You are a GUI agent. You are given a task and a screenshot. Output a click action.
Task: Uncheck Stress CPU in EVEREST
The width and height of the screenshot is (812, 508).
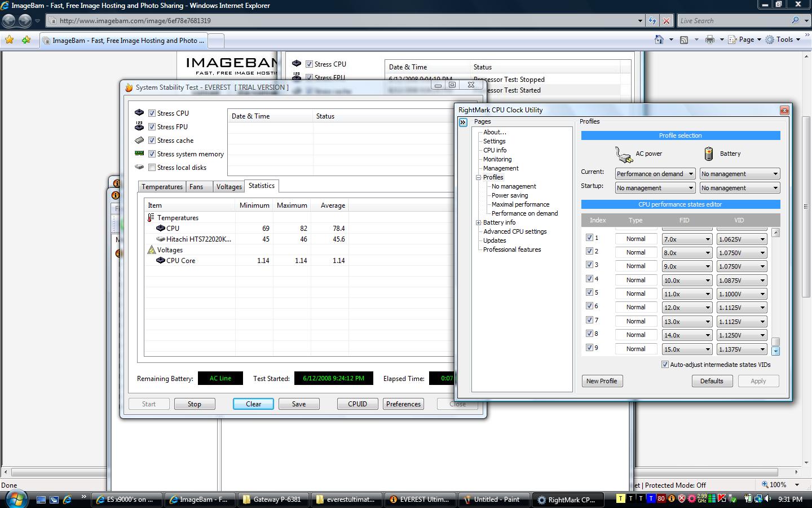tap(152, 113)
